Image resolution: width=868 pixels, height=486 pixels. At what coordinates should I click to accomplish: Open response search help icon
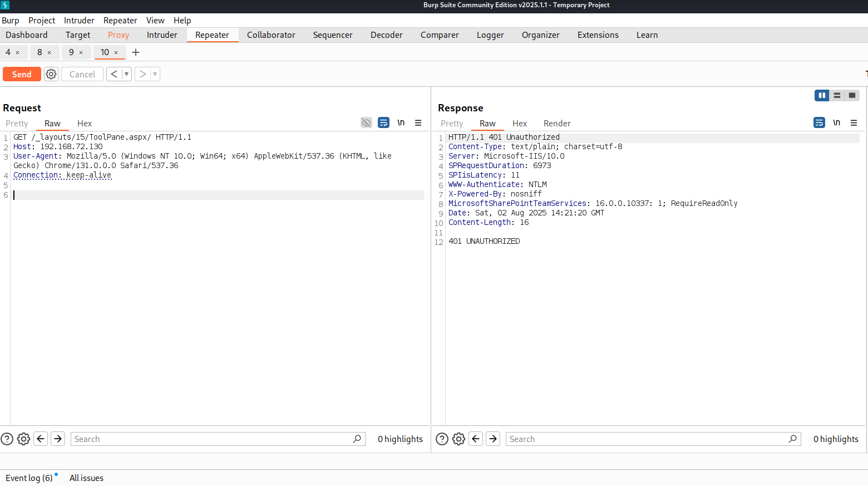[442, 439]
